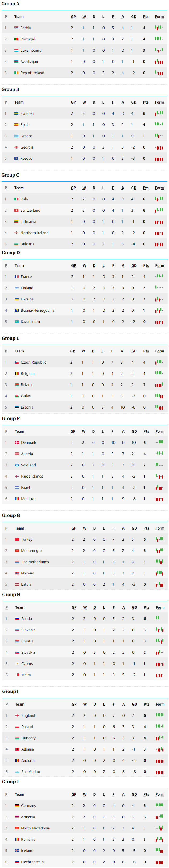169x868 pixels.
Task: Click the France flag icon
Action: tap(17, 277)
